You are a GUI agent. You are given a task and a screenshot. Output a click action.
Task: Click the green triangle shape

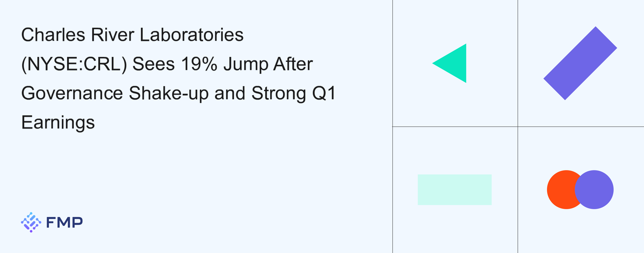click(452, 63)
